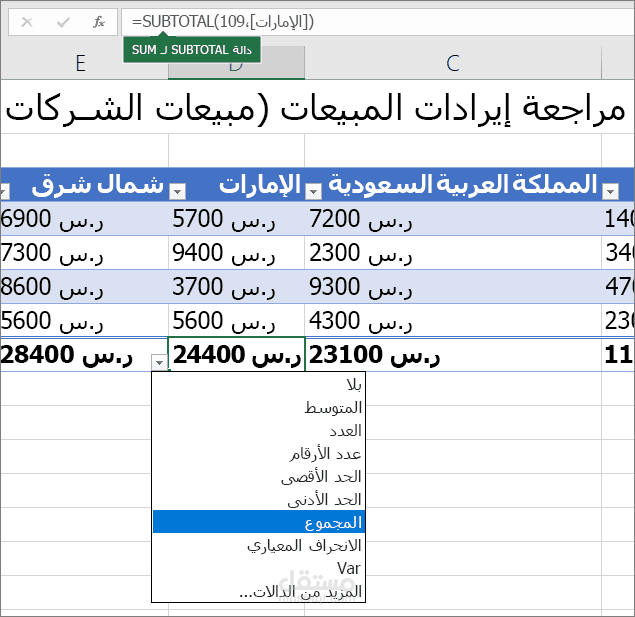Open filter dropdown for الإمارات column
635x617 pixels.
tap(177, 191)
